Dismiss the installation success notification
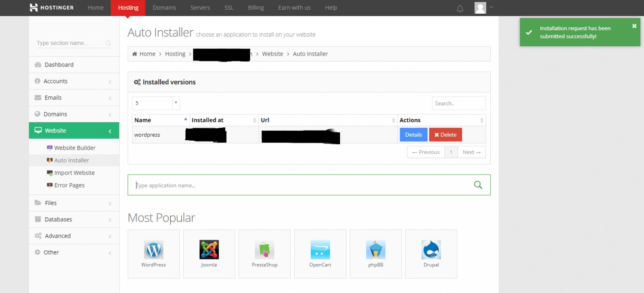The width and height of the screenshot is (644, 293). click(634, 26)
